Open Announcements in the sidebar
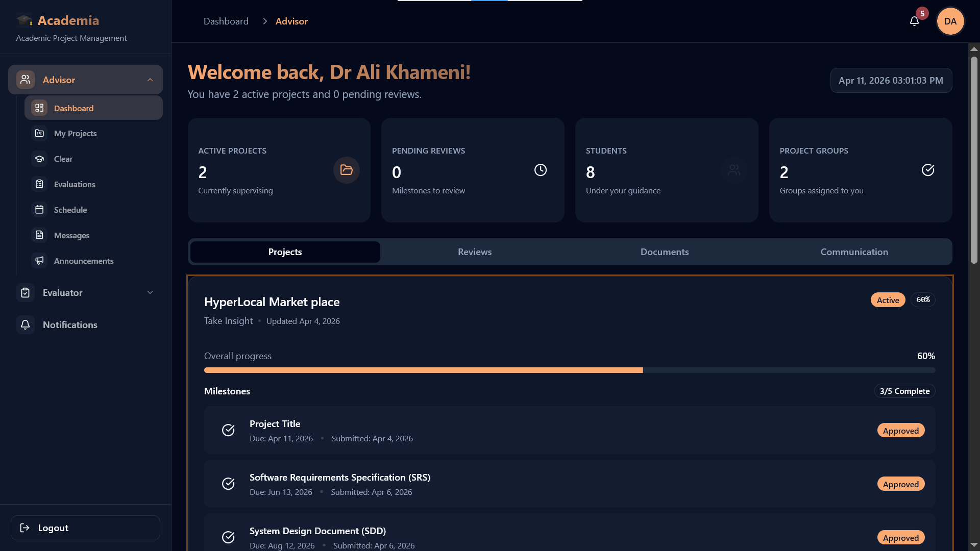Screen dimensions: 980x551 click(93, 261)
